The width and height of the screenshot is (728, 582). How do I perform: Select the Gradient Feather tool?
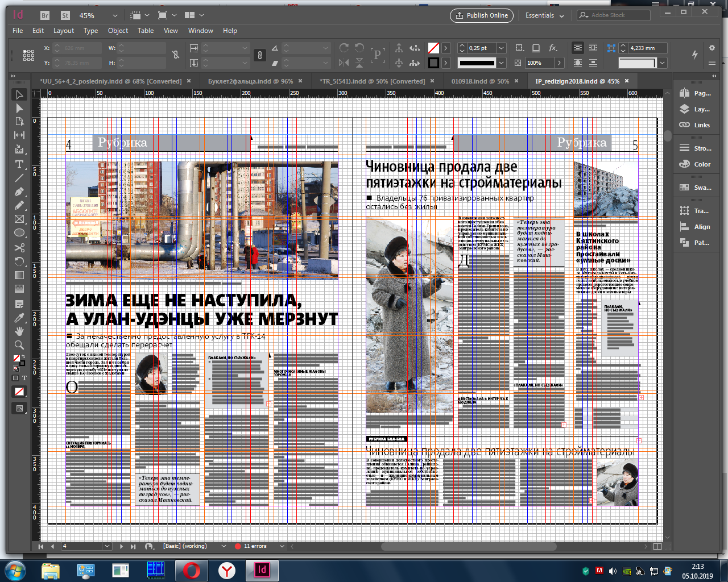coord(19,289)
